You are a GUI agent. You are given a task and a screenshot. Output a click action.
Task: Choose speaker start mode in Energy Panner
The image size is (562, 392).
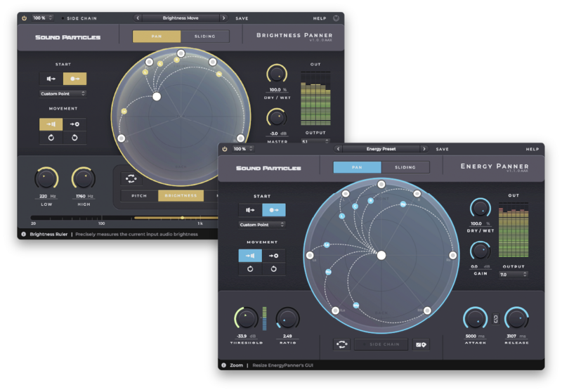click(250, 210)
